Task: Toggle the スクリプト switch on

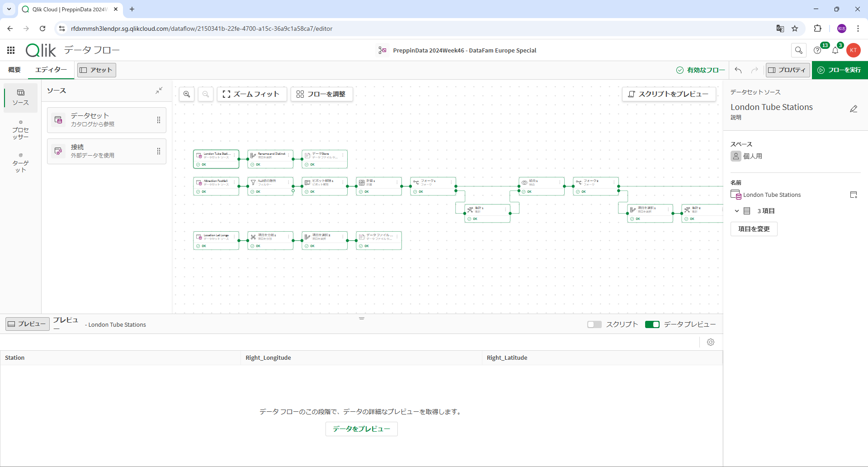Action: click(x=594, y=324)
